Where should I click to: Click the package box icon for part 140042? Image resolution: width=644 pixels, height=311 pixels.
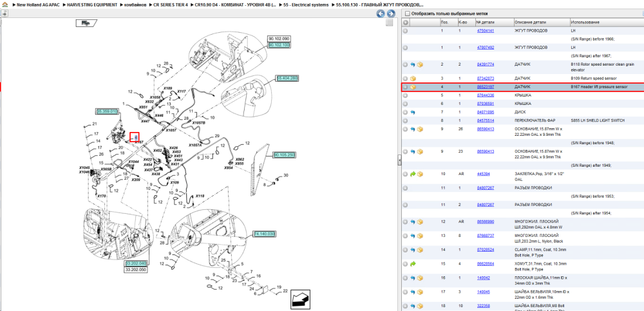[x=420, y=278]
